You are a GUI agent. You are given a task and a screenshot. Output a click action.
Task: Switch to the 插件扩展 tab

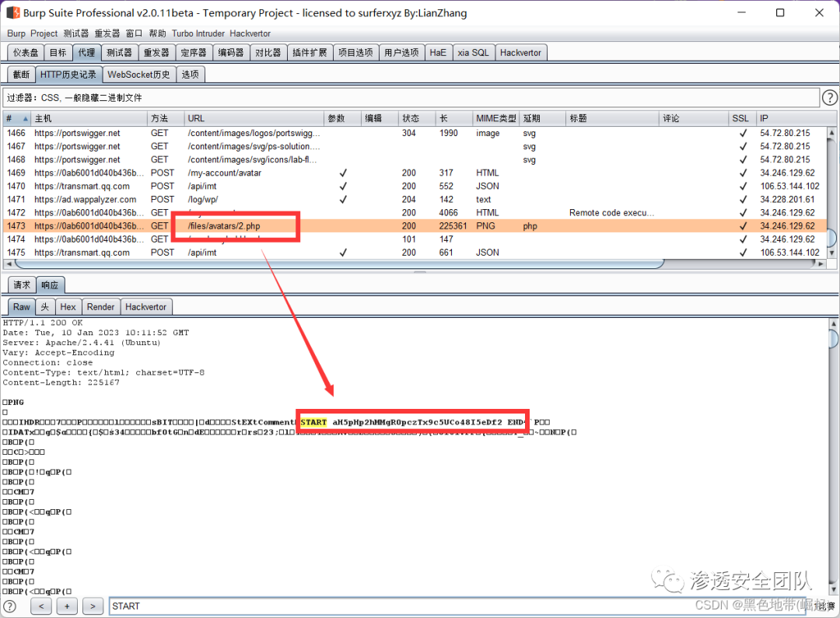(310, 53)
